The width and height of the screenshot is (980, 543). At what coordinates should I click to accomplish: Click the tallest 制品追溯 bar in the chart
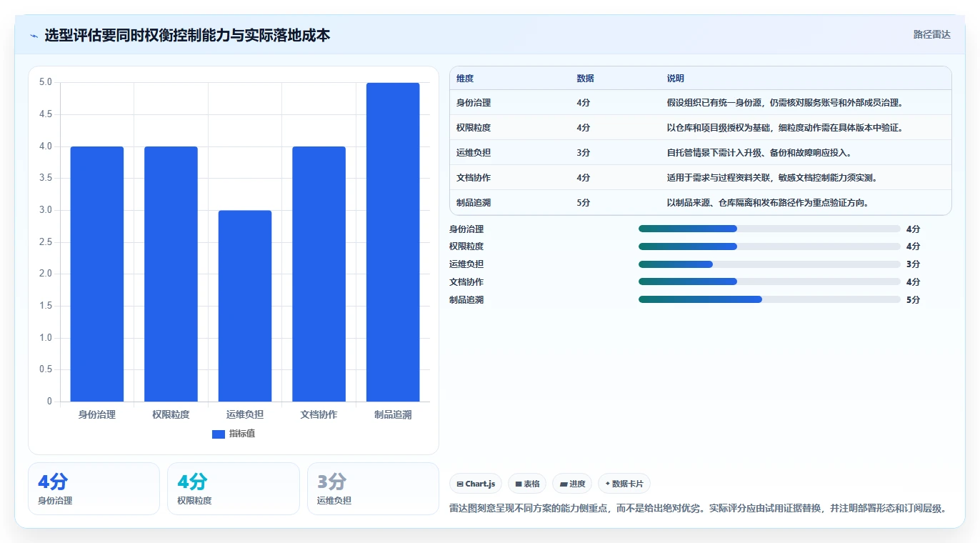point(393,242)
